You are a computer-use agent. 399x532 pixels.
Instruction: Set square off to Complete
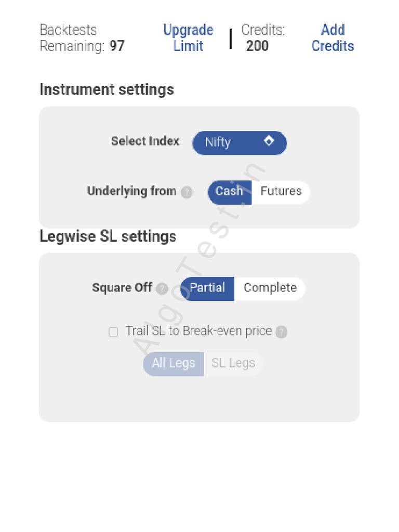click(x=270, y=288)
